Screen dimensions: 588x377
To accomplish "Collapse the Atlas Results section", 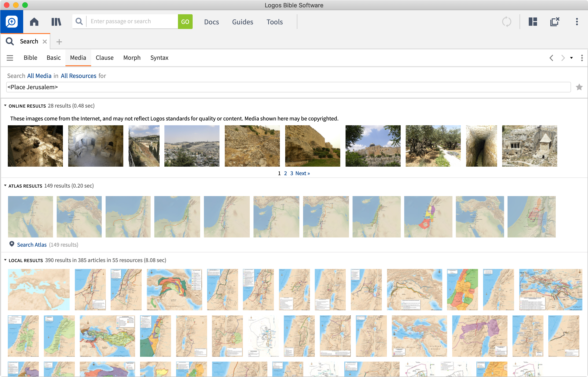I will [5, 186].
